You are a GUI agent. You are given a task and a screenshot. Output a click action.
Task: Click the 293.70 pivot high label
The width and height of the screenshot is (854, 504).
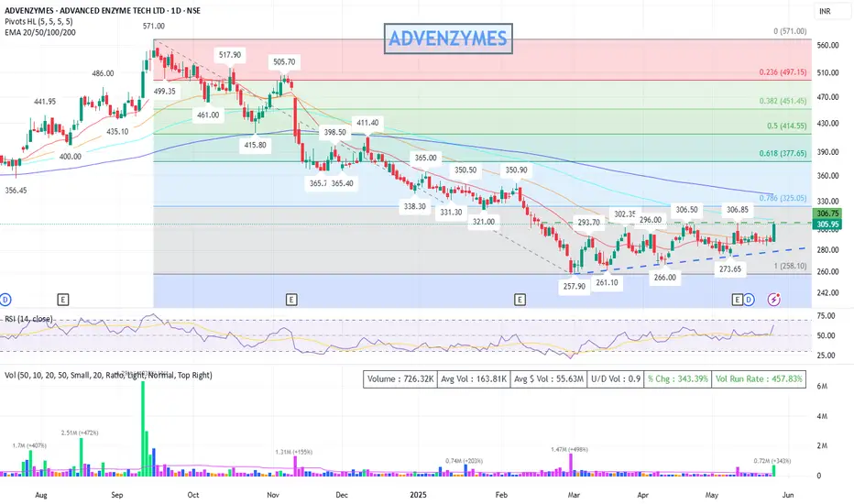[589, 223]
